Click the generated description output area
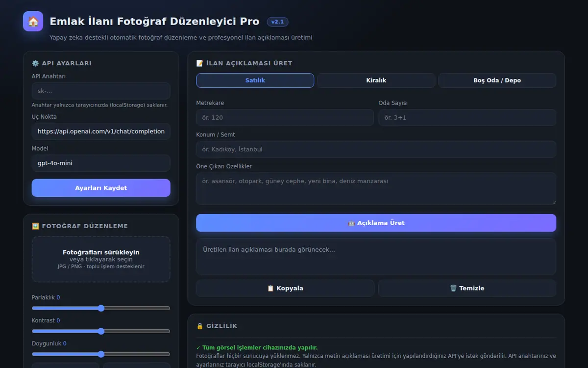 (x=376, y=257)
